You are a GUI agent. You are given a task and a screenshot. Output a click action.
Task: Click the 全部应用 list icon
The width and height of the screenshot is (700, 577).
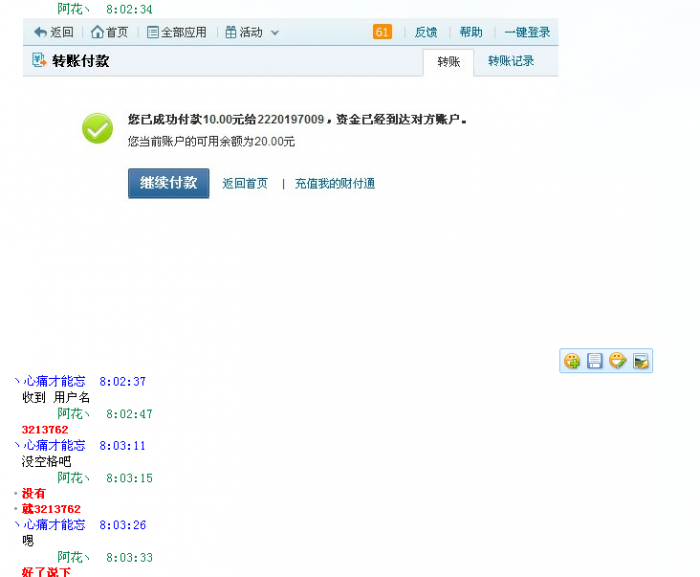[x=153, y=32]
